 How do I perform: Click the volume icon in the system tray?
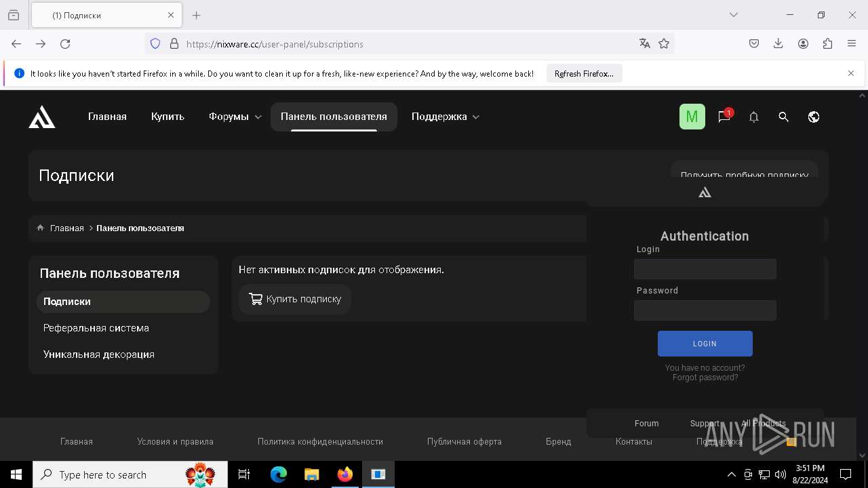[781, 474]
